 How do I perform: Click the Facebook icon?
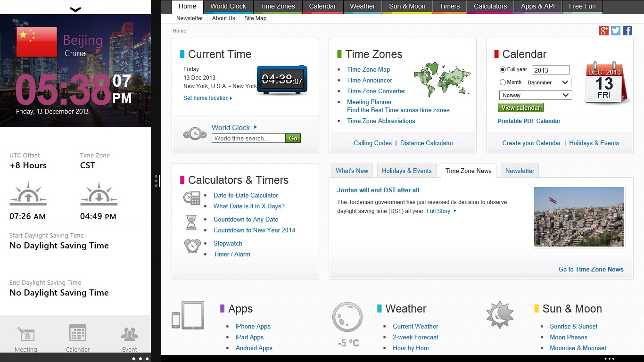coord(627,31)
